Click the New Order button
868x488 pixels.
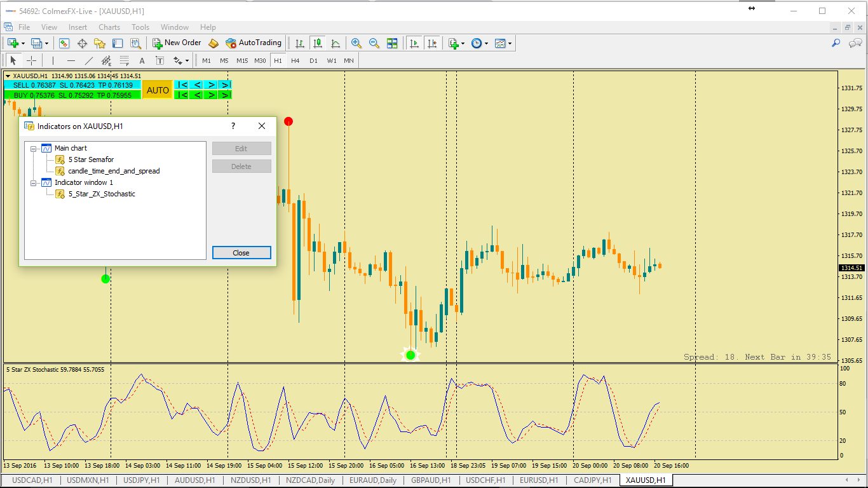[177, 43]
